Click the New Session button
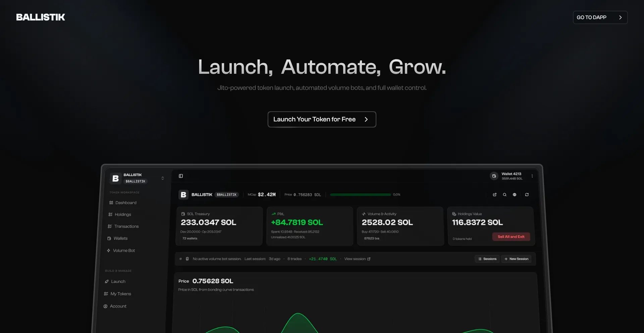Screen dimensions: 644x333 tap(516, 259)
